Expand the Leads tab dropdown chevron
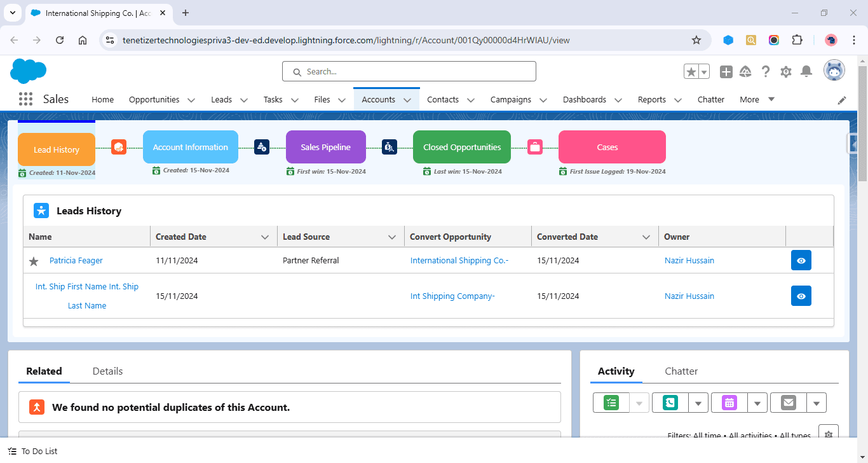The image size is (868, 463). [244, 100]
